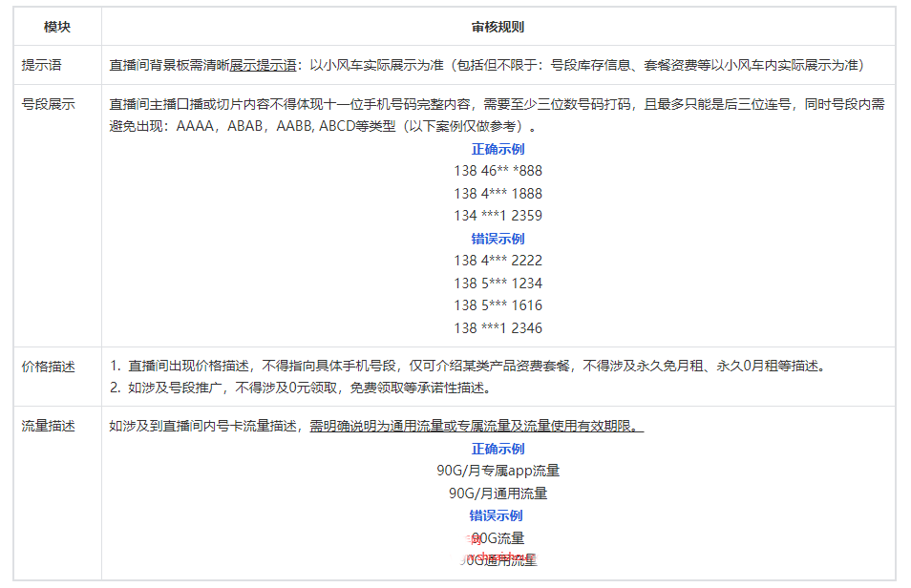Click the wrong example 138 ***1 2346
Viewport: 911px width, 588px height.
pyautogui.click(x=498, y=327)
